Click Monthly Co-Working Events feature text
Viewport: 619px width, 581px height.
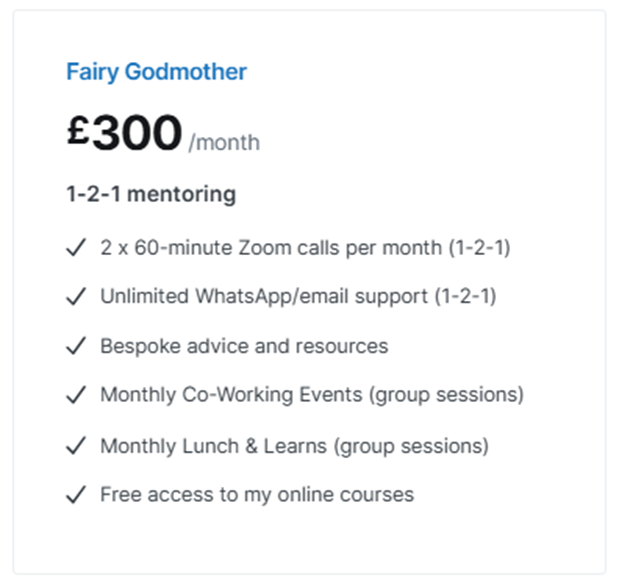[312, 395]
